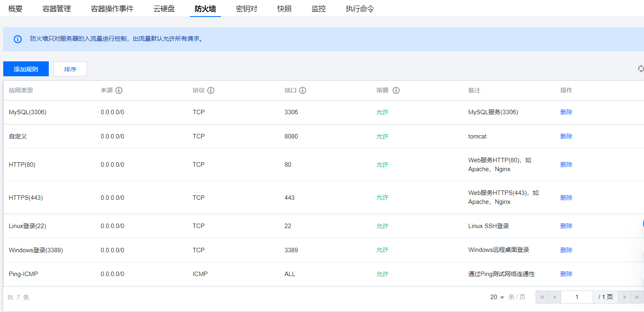Delete the HTTP(80) rule
The height and width of the screenshot is (312, 644).
(566, 165)
